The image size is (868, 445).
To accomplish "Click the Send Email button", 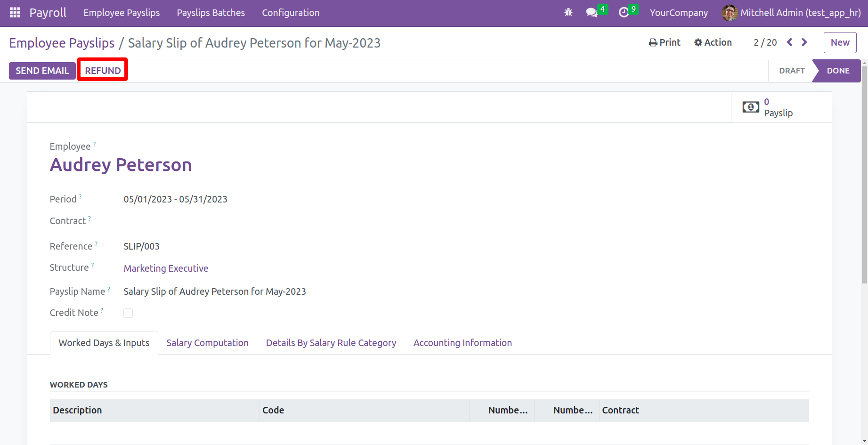I will coord(42,71).
